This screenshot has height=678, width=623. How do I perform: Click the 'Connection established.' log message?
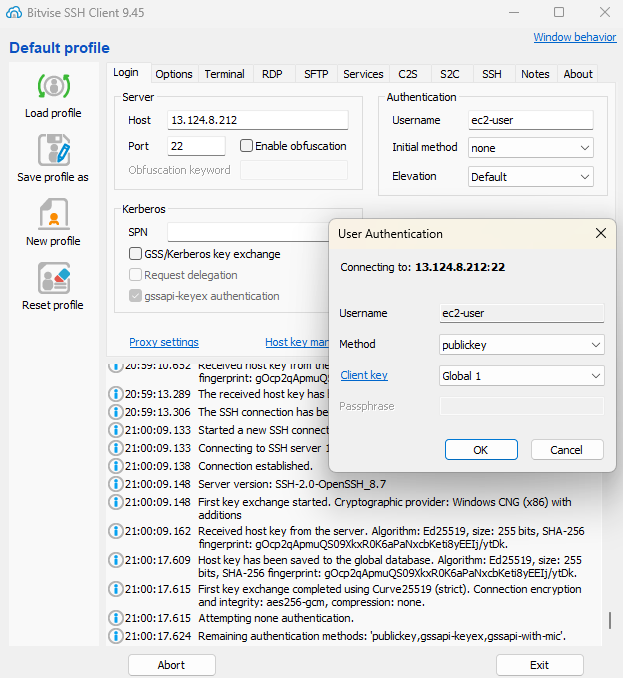[x=256, y=466]
